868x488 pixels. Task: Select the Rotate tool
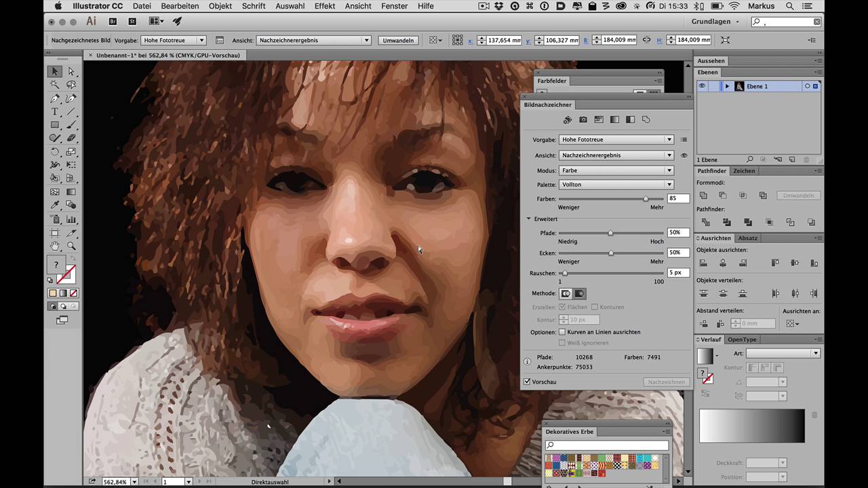click(55, 152)
